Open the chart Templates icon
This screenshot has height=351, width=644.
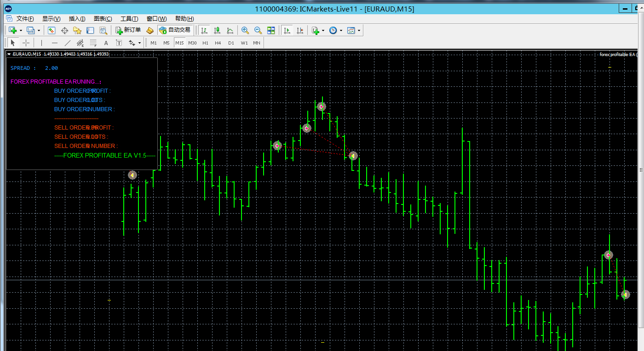point(351,30)
